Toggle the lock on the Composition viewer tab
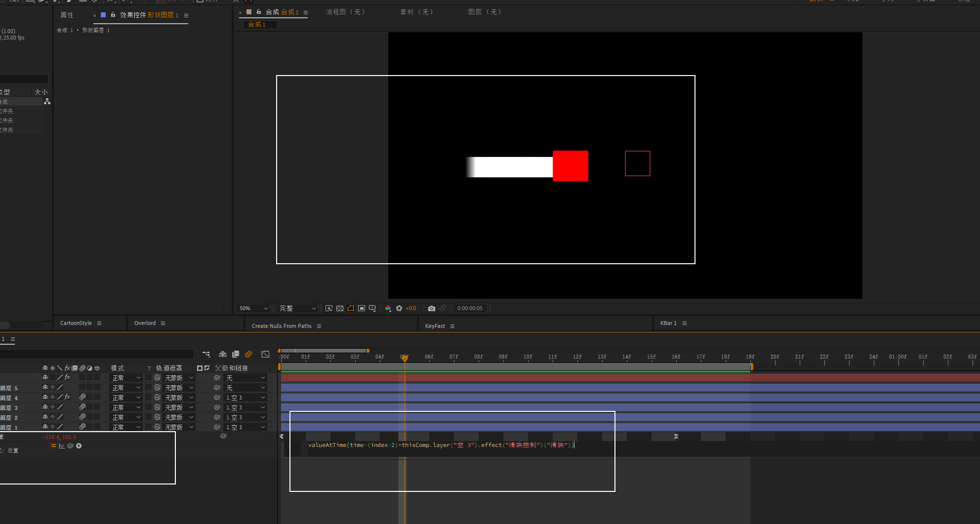This screenshot has height=524, width=980. coord(259,12)
